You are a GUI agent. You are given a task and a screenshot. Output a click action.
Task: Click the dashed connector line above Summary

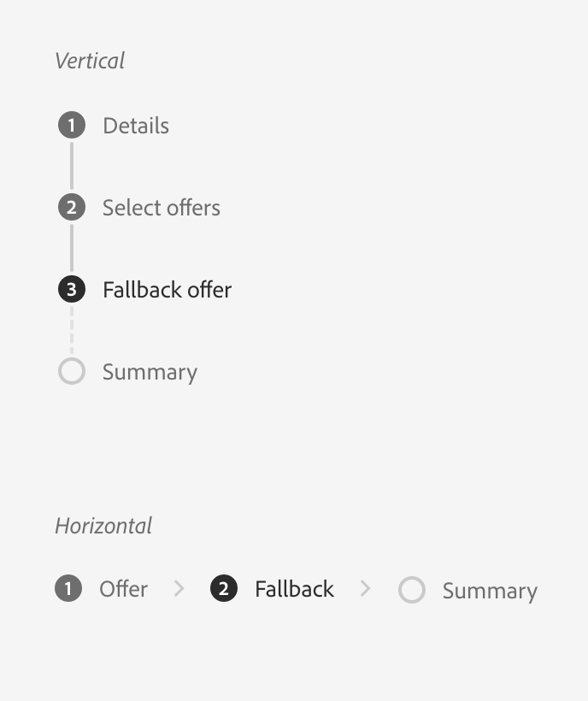pyautogui.click(x=72, y=330)
